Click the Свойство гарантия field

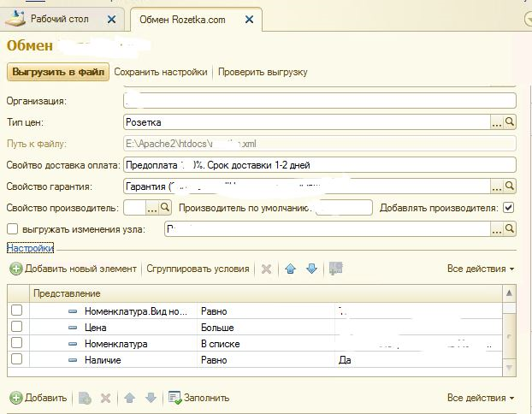(307, 186)
